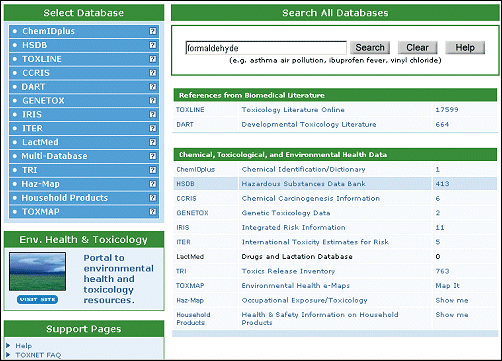Open help icon beside LactMed

153,142
